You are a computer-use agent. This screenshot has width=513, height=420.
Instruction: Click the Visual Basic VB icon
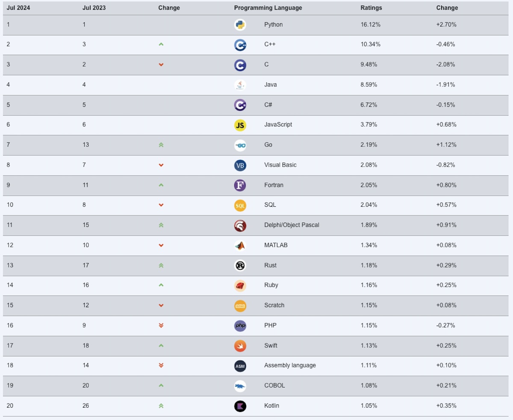(240, 165)
